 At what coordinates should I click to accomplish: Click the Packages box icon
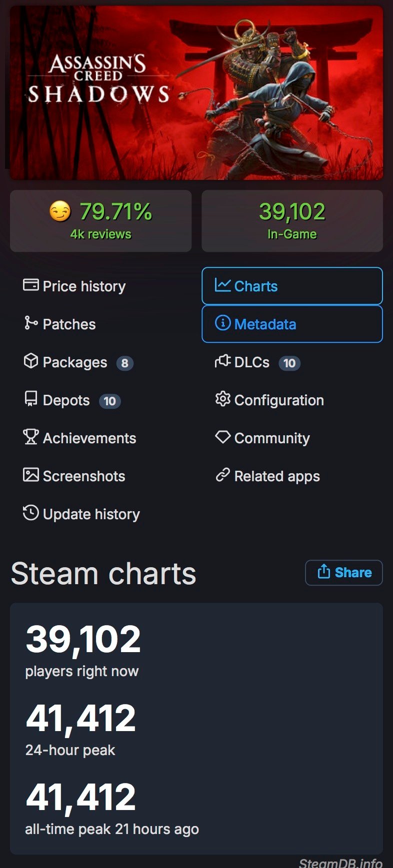[x=31, y=361]
